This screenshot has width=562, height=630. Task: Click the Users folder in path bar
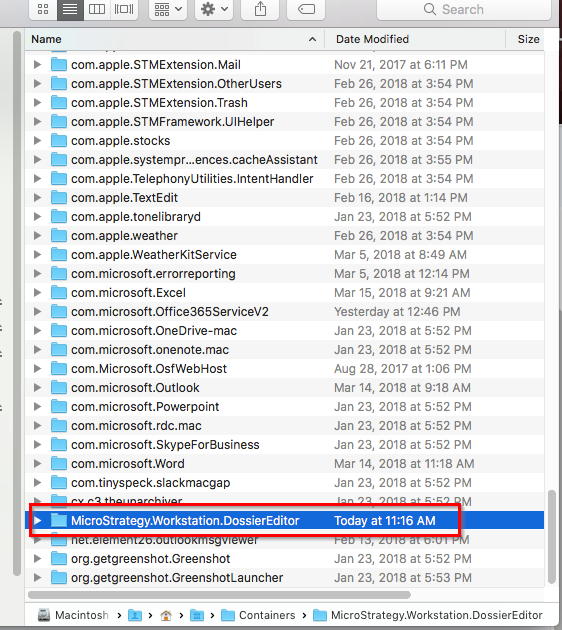[x=135, y=615]
